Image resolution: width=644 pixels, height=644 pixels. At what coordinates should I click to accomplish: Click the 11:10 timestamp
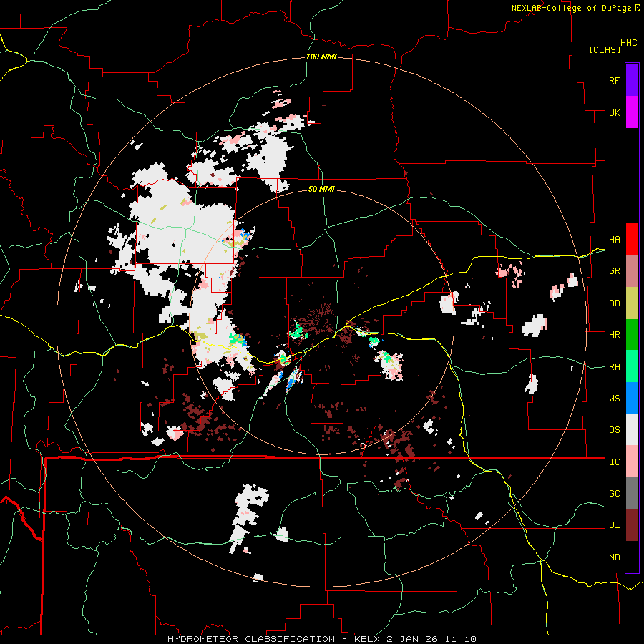[x=460, y=639]
